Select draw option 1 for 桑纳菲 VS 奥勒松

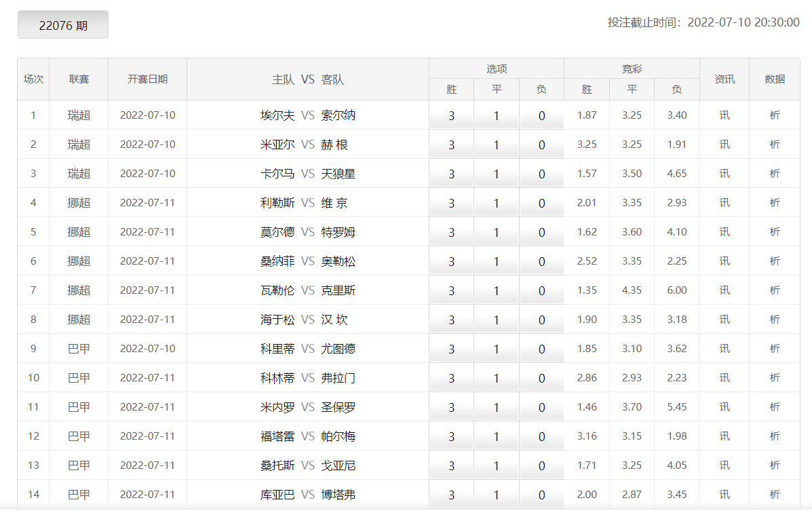(496, 262)
